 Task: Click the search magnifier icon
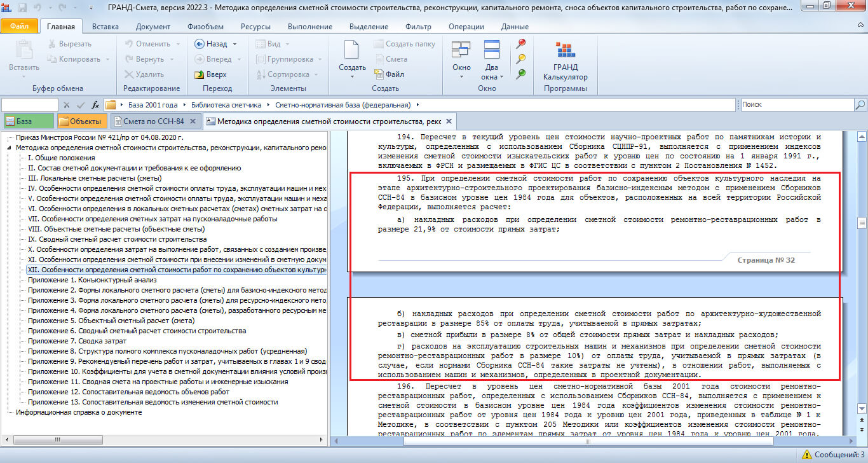860,105
